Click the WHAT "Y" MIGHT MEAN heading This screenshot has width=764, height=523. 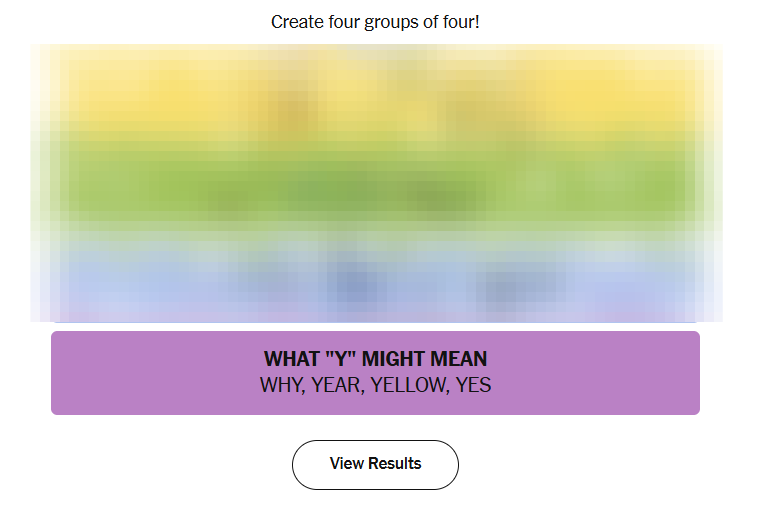coord(375,359)
